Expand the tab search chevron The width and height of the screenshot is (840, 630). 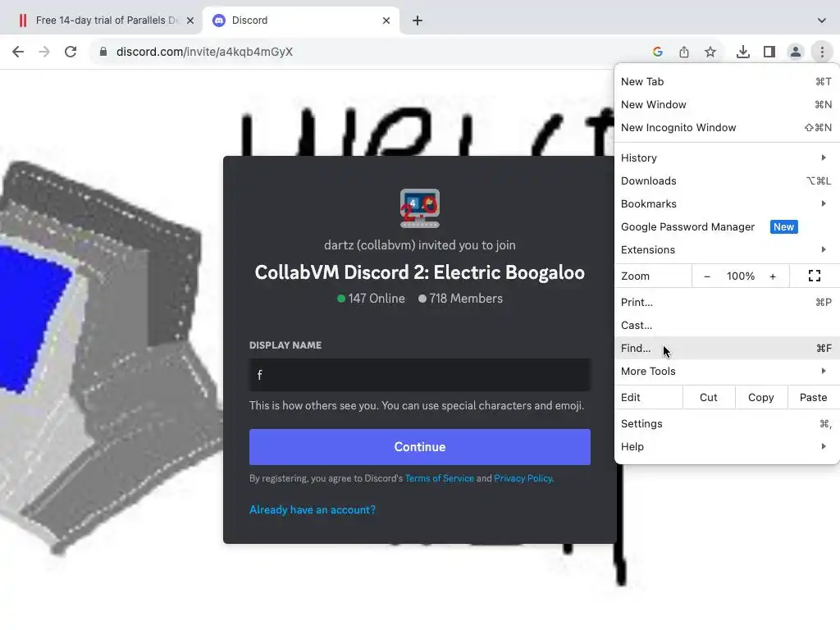coord(822,21)
